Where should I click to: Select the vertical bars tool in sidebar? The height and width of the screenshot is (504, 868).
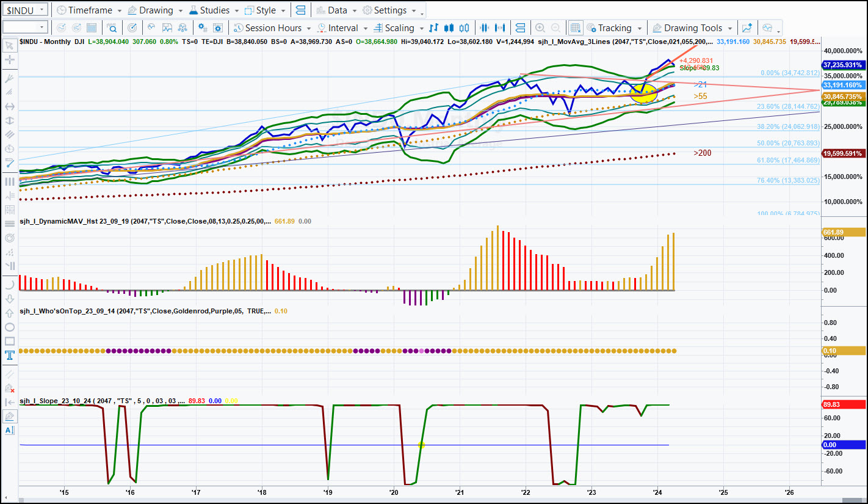click(10, 181)
